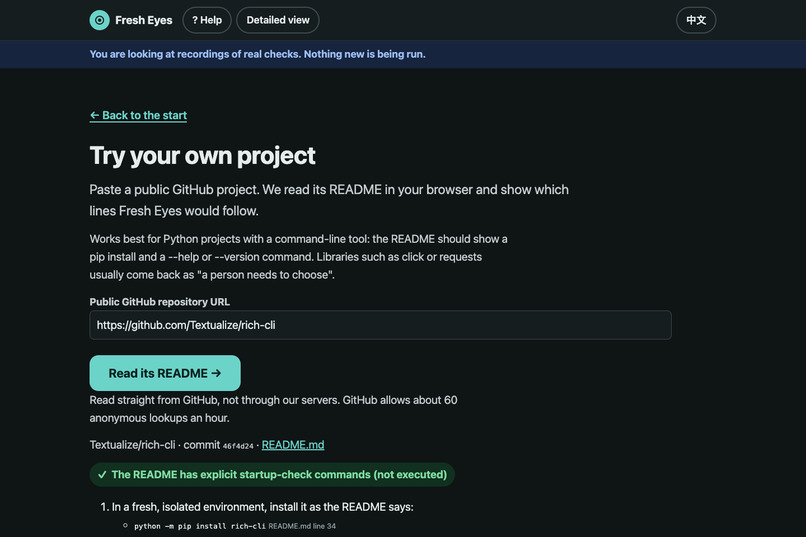Viewport: 806px width, 537px height.
Task: Click the 'Textualize/rich-cli' repo name text
Action: (132, 445)
